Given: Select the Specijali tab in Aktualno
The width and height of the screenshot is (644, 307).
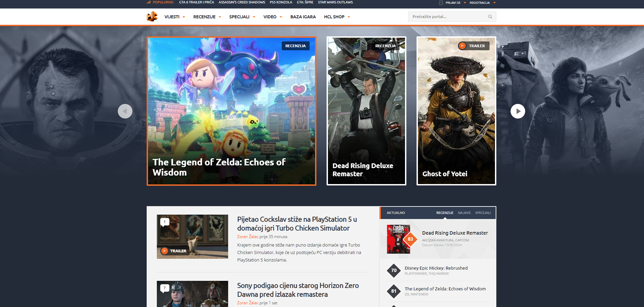Looking at the screenshot, I should pyautogui.click(x=483, y=213).
